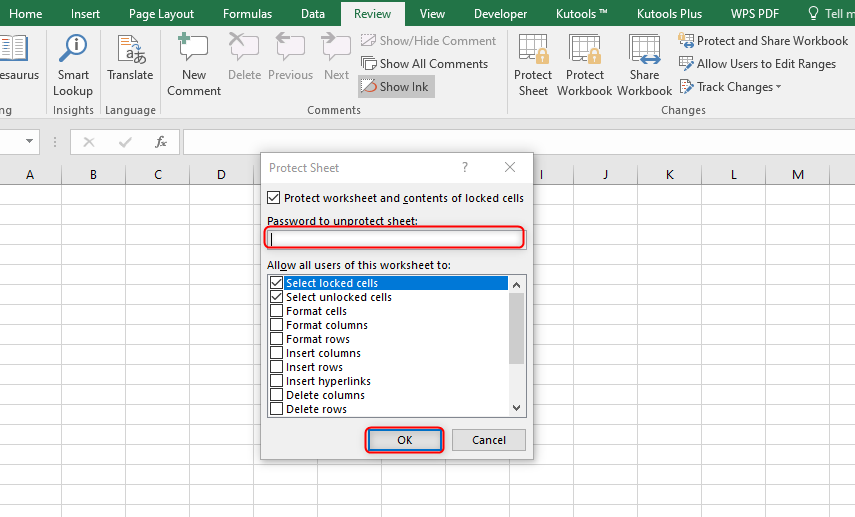Viewport: 855px width, 517px height.
Task: Click OK in Protect Sheet dialog
Action: [405, 440]
